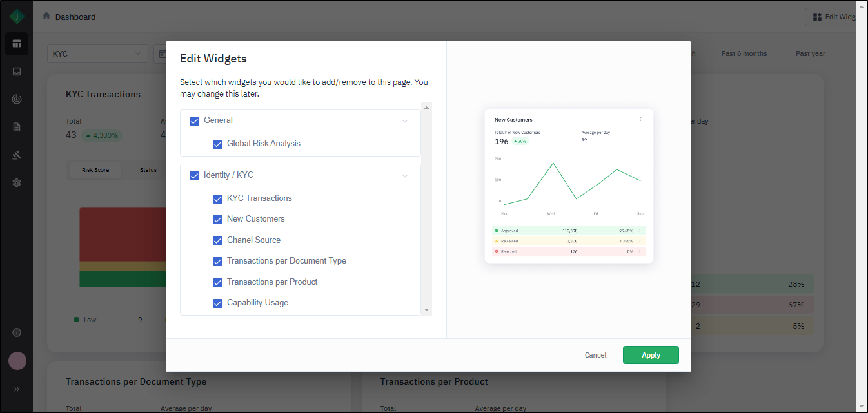Screen dimensions: 868x413
Task: Click the gavel rules icon in sidebar
Action: tap(17, 155)
